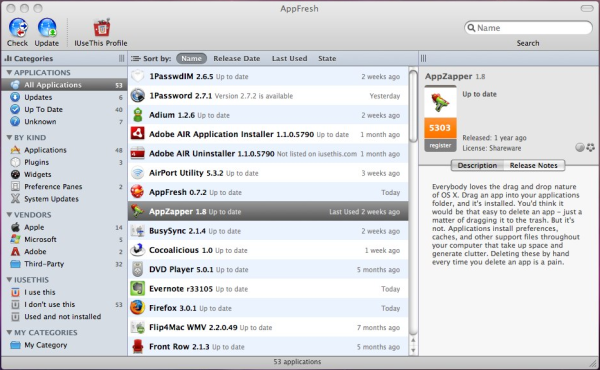The height and width of the screenshot is (370, 600).
Task: Select the Applications kind in sidebar
Action: coord(64,150)
